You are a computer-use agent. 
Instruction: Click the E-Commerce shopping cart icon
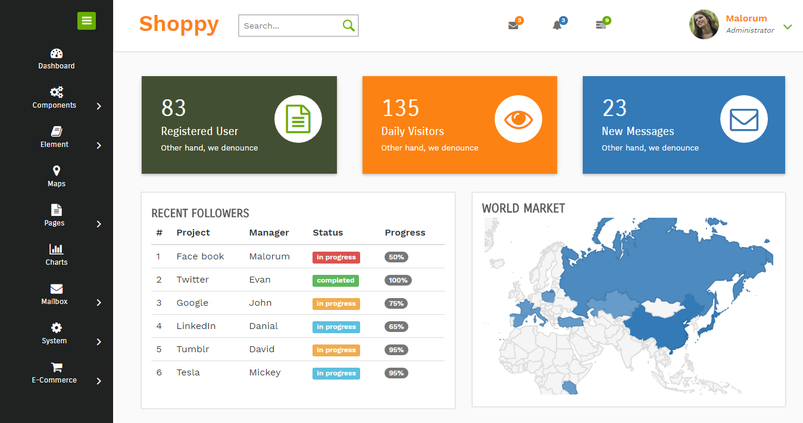[x=56, y=367]
